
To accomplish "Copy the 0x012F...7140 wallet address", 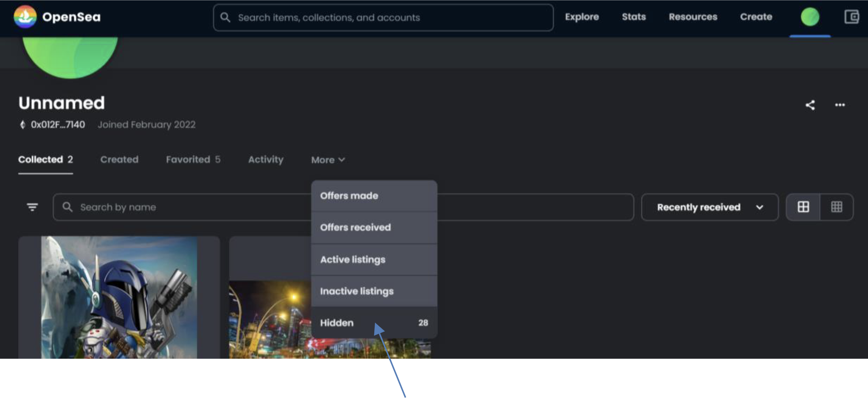I will (x=58, y=125).
